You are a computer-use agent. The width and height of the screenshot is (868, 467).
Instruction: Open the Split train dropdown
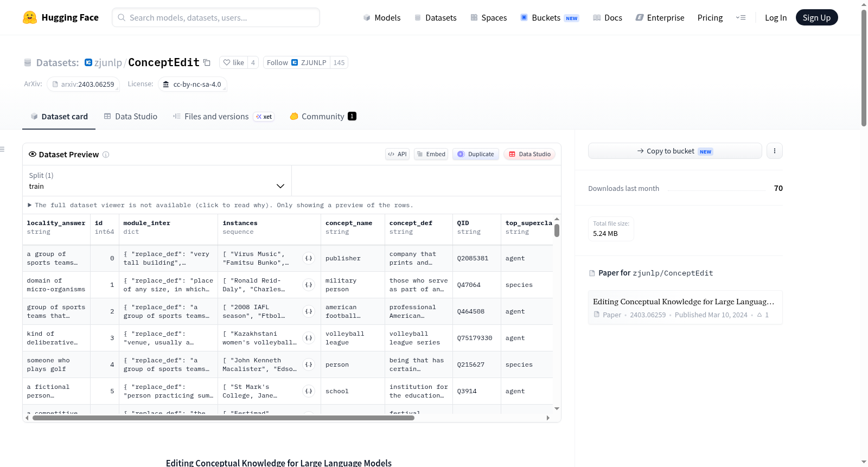point(157,181)
